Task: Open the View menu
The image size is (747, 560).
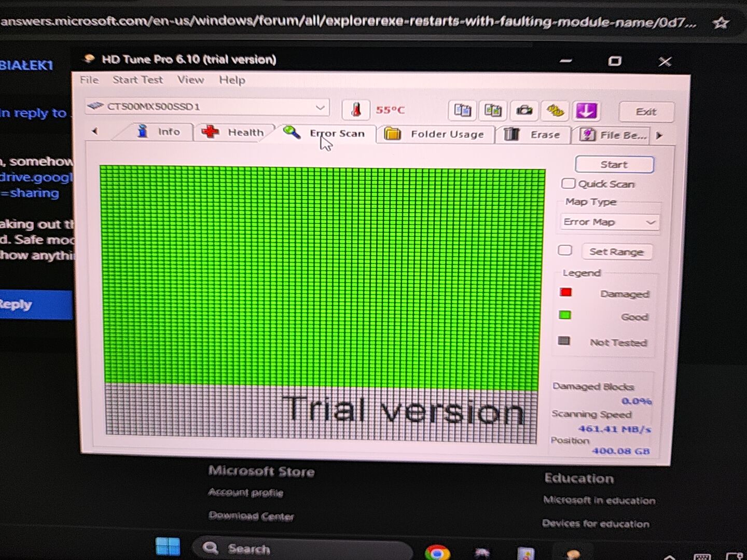Action: 190,80
